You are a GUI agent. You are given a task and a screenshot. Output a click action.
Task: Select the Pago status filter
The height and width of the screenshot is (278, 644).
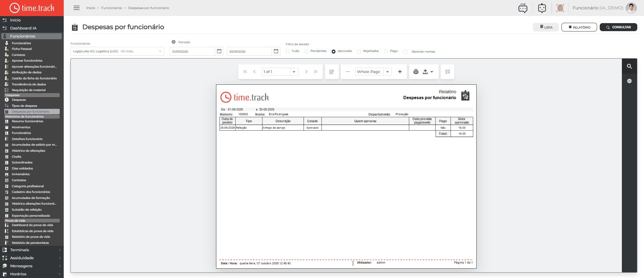pos(386,52)
